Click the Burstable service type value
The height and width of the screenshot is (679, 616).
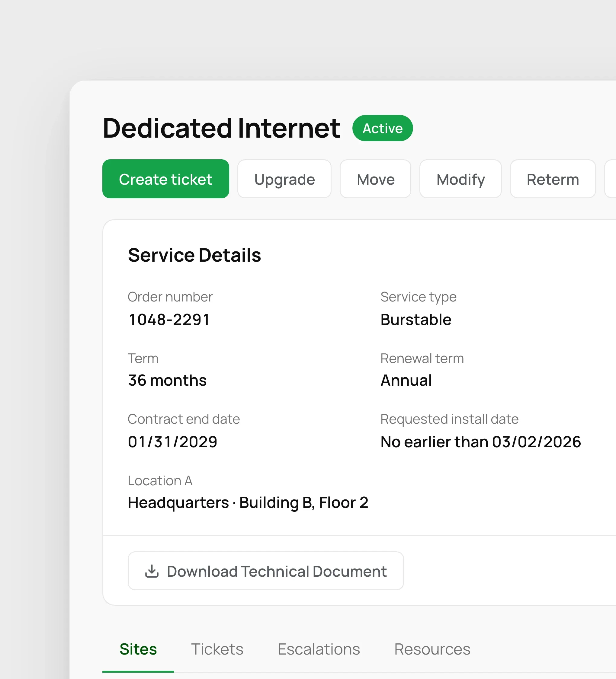416,320
